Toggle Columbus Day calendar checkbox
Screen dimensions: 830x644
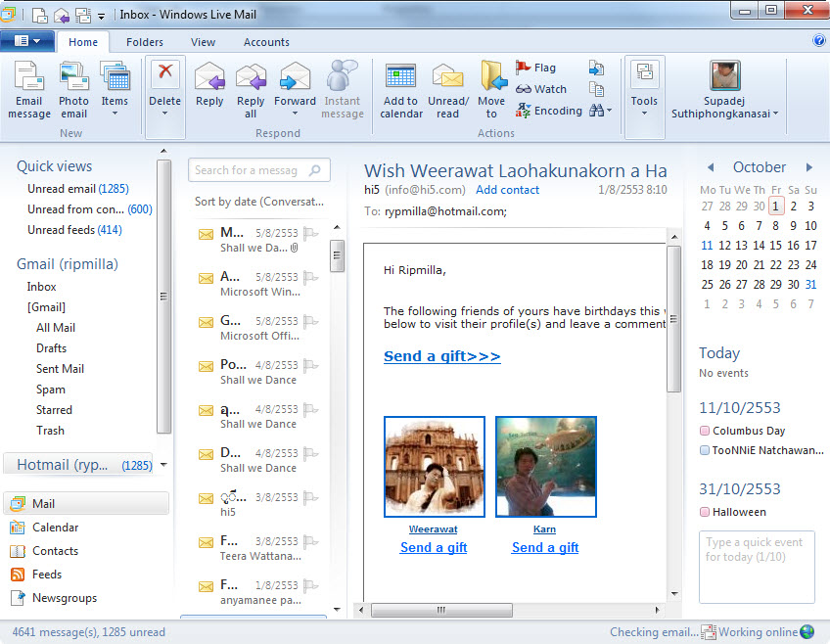click(x=705, y=431)
